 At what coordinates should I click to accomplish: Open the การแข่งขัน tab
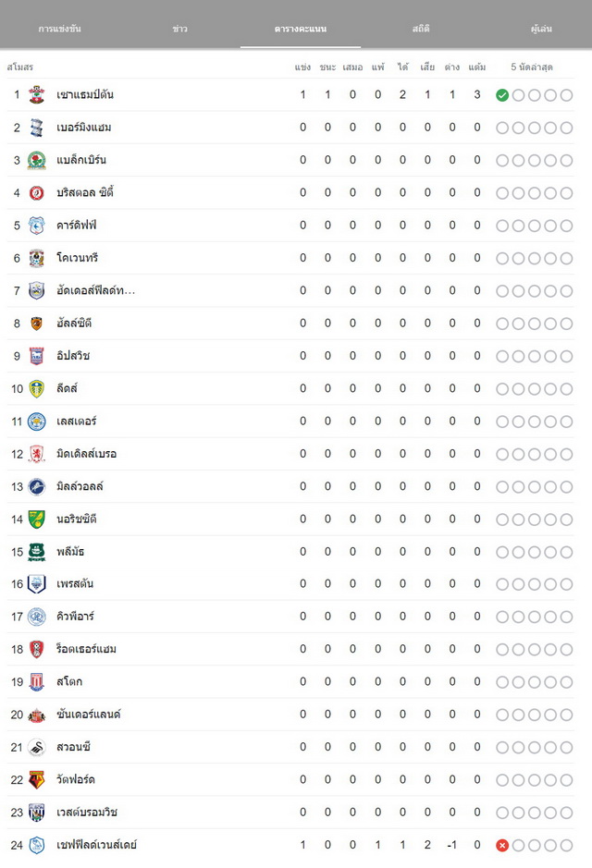pos(60,29)
